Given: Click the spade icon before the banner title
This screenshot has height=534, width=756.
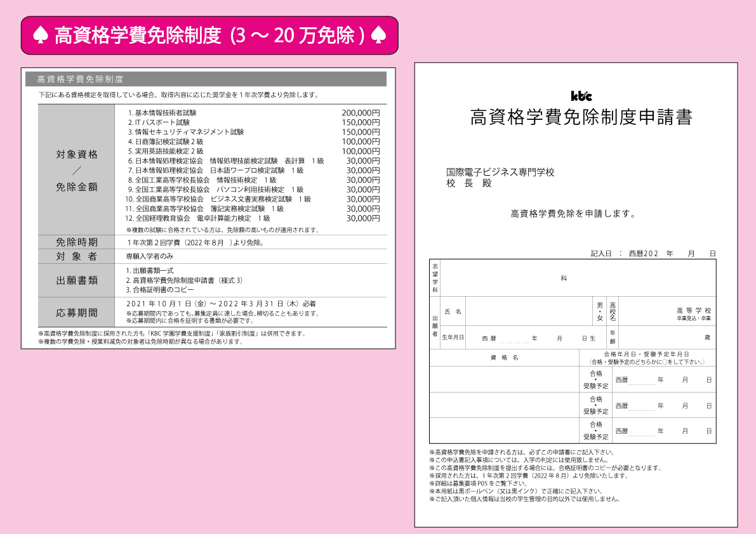Looking at the screenshot, I should (x=41, y=35).
